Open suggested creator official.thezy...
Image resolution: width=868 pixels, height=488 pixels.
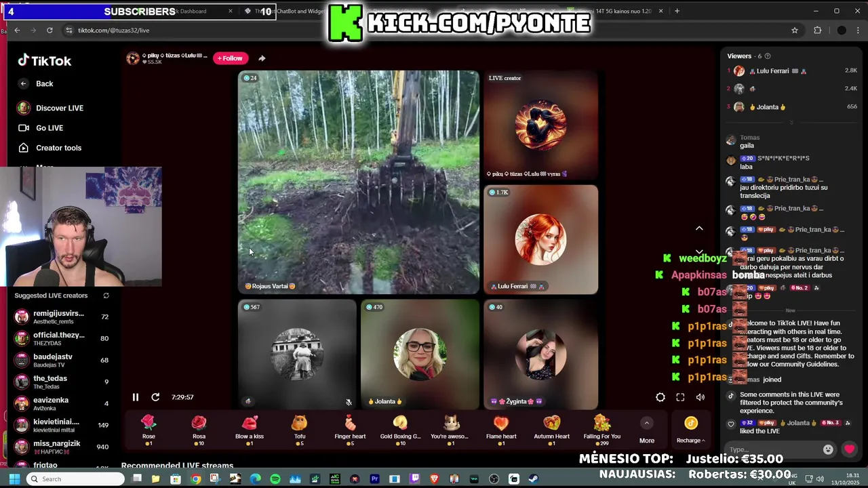coord(61,338)
